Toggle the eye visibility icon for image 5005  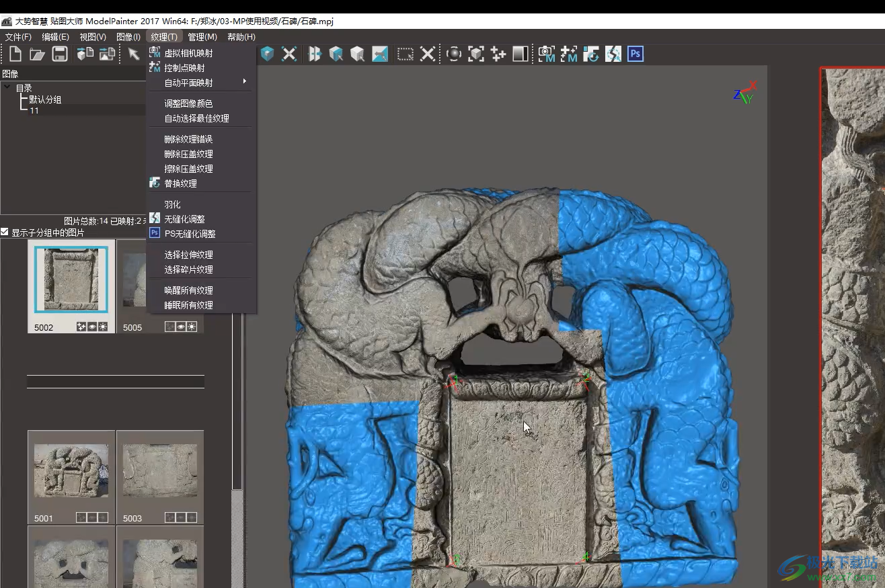point(181,327)
